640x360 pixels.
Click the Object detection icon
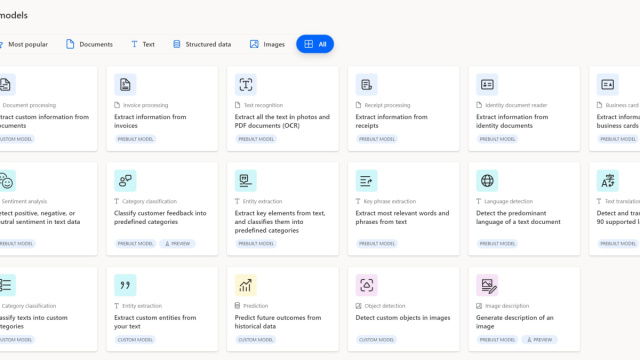(x=366, y=285)
